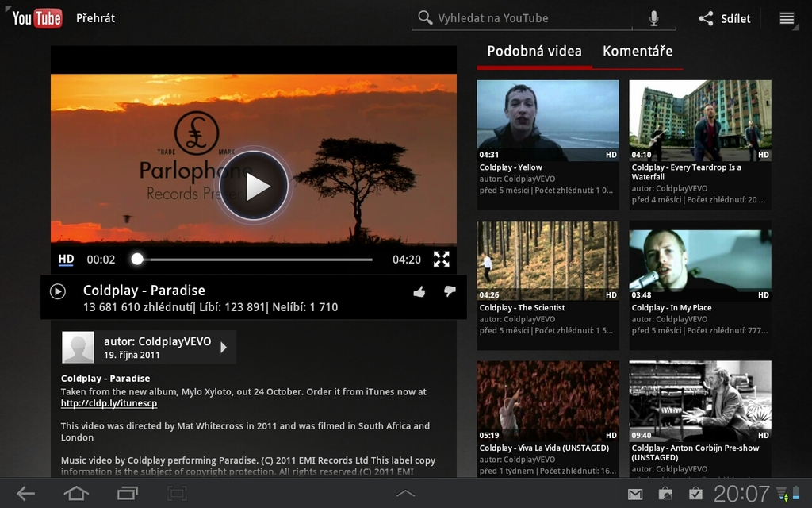Tap the microphone voice search icon
812x508 pixels.
(653, 18)
